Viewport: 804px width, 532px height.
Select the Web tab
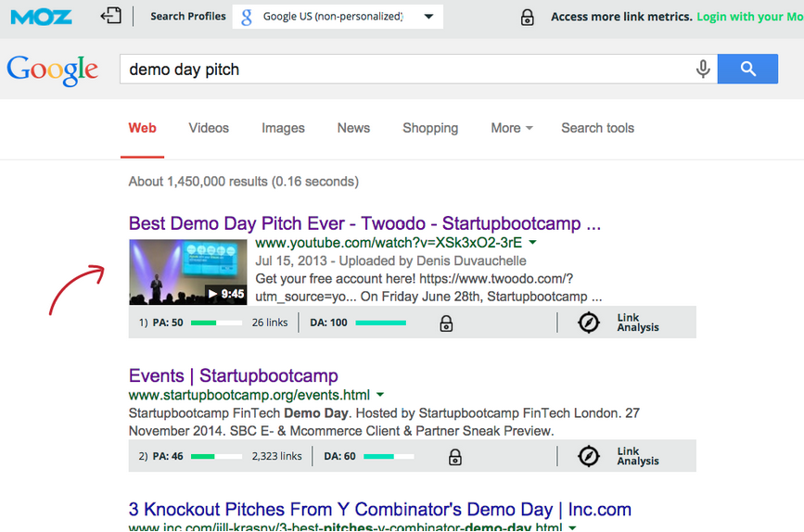tap(142, 128)
